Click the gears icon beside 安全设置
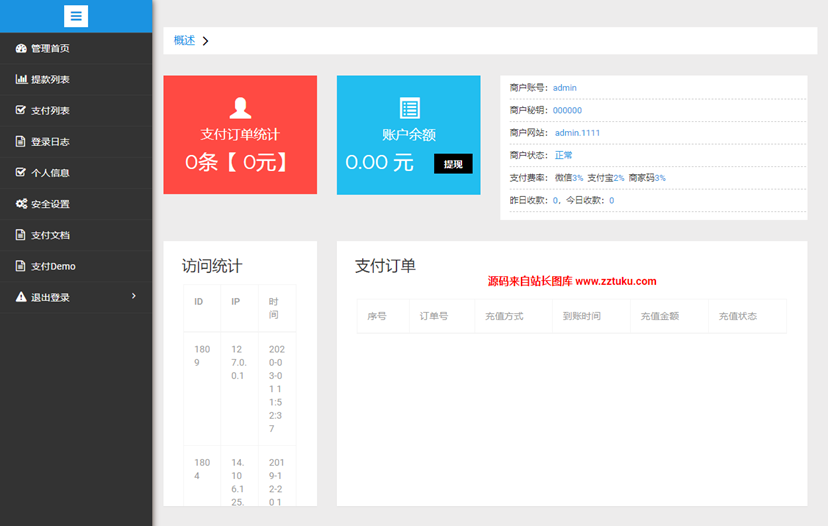Viewport: 828px width, 526px height. 21,203
